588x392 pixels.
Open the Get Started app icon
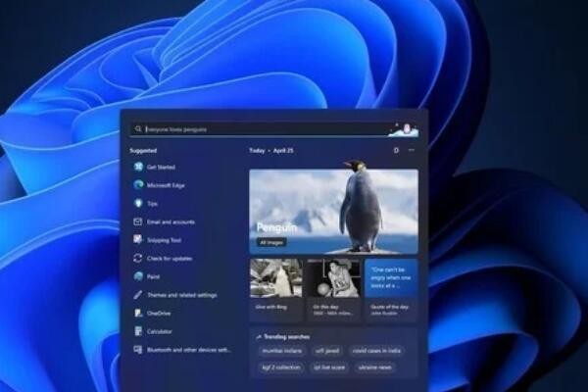coord(138,167)
